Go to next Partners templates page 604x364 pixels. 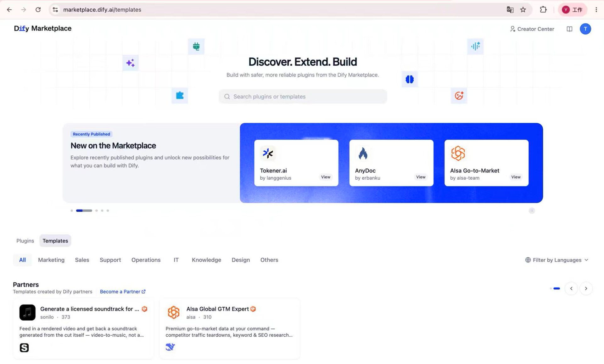pyautogui.click(x=586, y=288)
